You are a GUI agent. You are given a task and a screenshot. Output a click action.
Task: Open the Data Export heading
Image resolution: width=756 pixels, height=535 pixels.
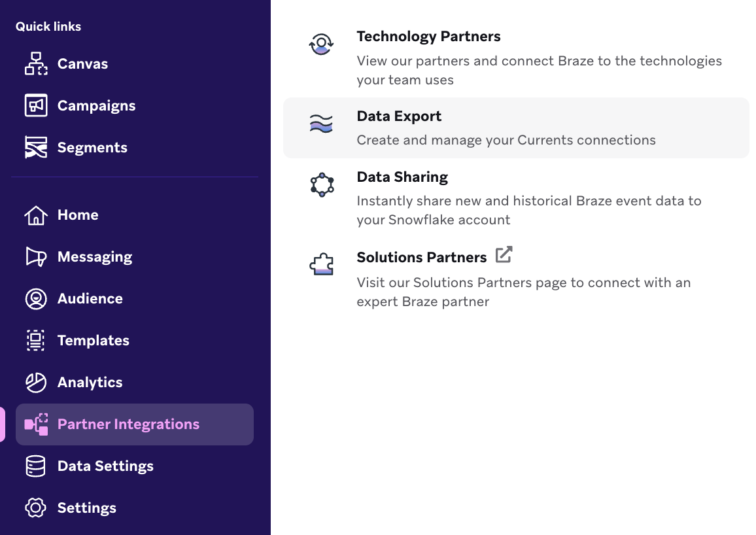pyautogui.click(x=399, y=116)
